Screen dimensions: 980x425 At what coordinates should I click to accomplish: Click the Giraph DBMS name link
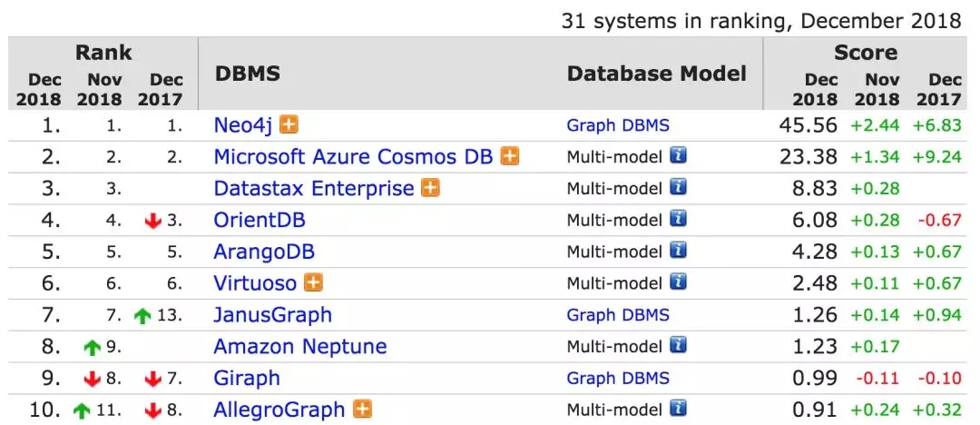point(246,378)
